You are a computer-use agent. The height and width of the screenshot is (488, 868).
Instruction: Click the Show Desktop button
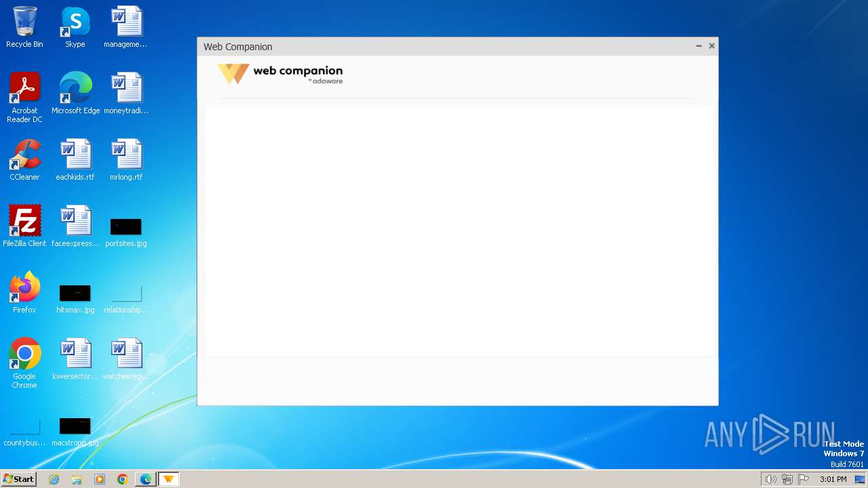click(x=860, y=479)
